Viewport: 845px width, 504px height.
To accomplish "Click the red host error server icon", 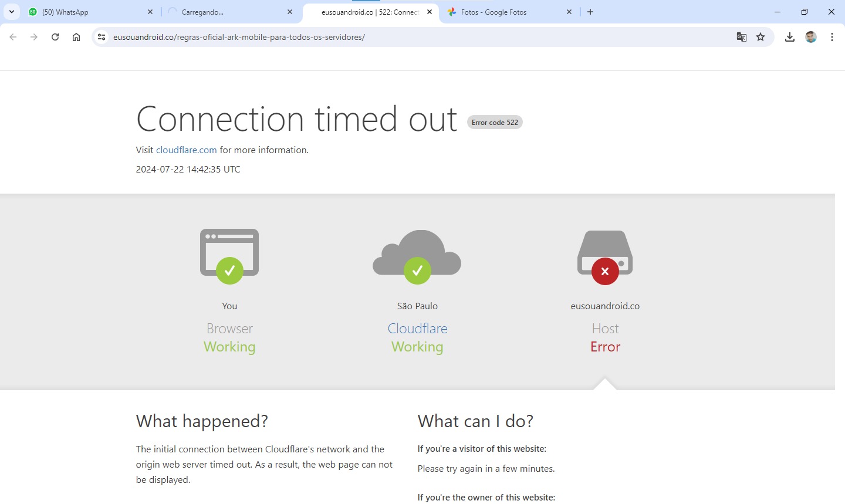I will 605,258.
